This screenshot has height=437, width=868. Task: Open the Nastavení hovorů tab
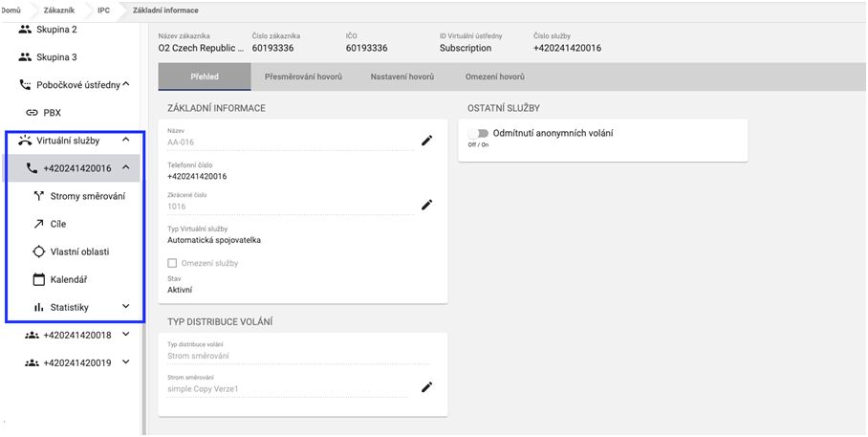point(402,76)
